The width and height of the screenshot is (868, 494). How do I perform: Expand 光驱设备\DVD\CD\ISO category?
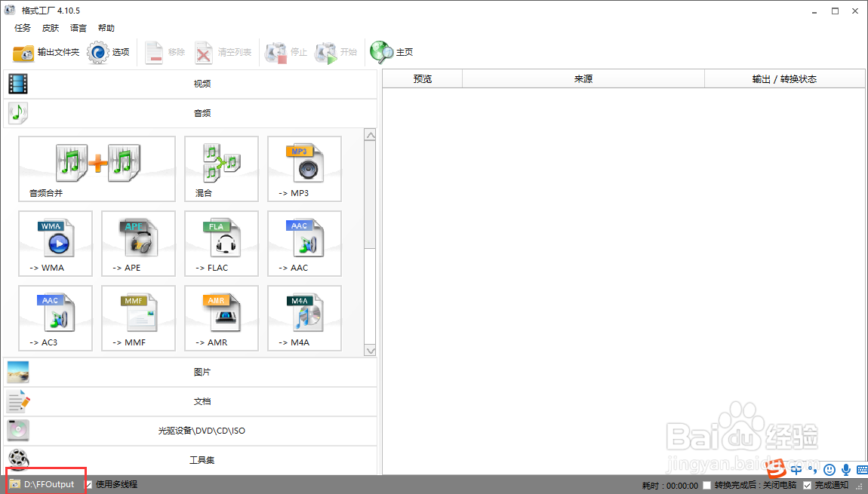(x=190, y=431)
